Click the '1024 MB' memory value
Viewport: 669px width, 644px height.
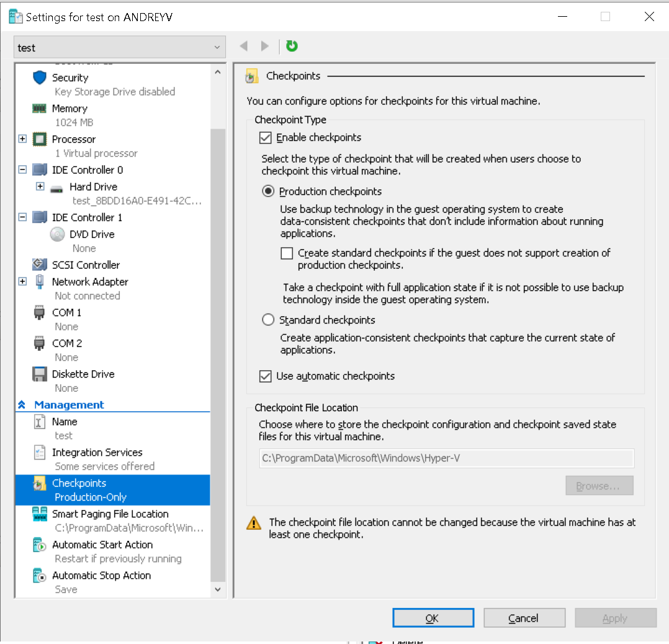coord(74,122)
